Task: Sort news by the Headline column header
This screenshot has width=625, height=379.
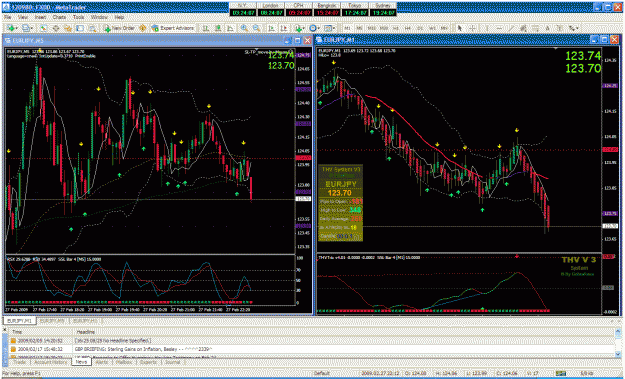Action: click(x=345, y=332)
